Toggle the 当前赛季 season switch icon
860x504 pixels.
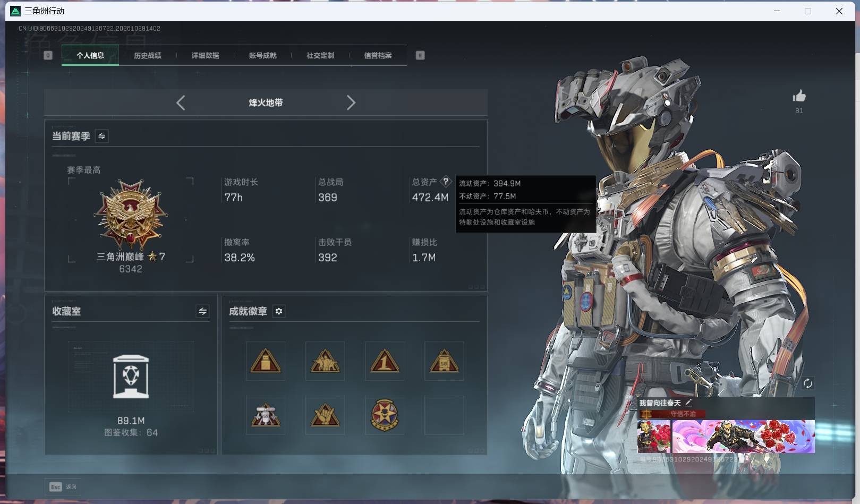tap(101, 136)
